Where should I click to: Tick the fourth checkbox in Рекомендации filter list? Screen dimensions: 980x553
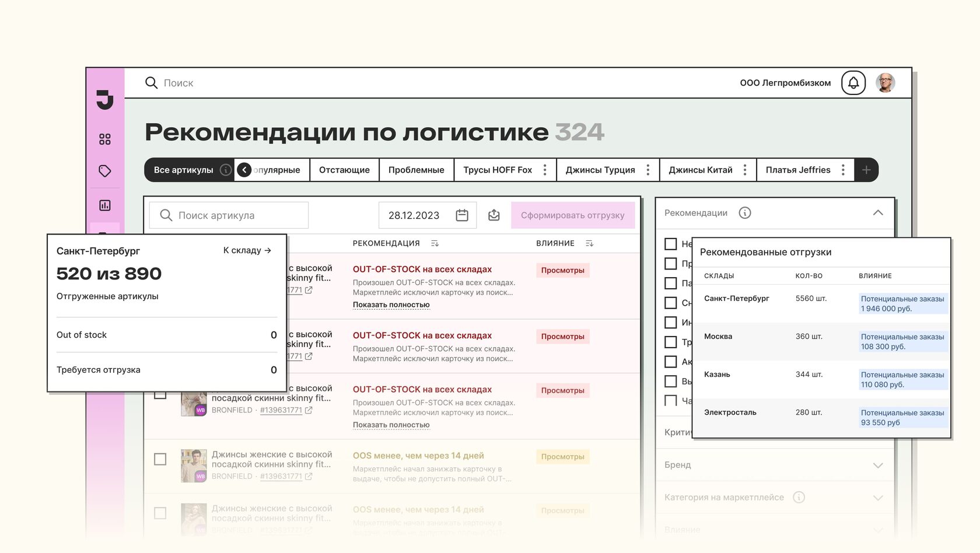click(671, 303)
